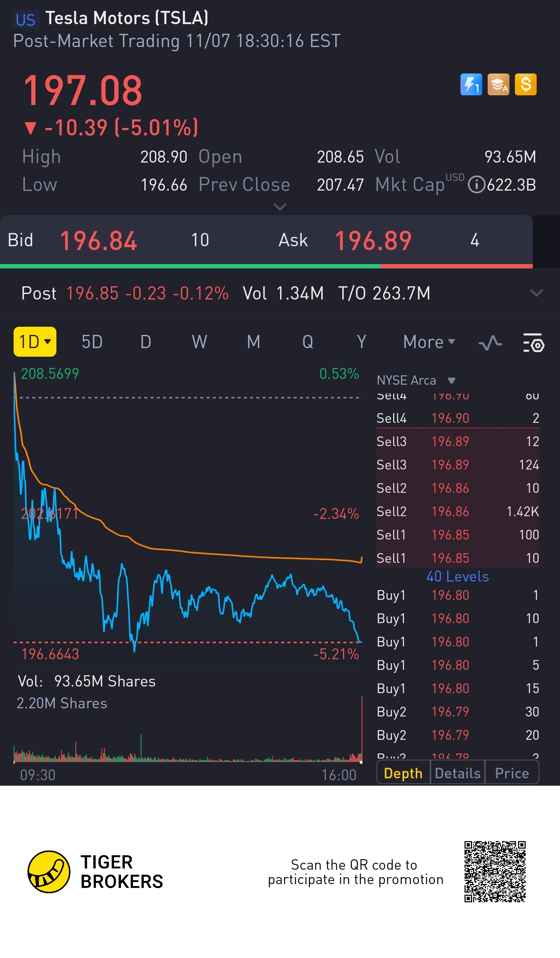Tap the yellow dollar sign icon
560x958 pixels.
tap(525, 84)
